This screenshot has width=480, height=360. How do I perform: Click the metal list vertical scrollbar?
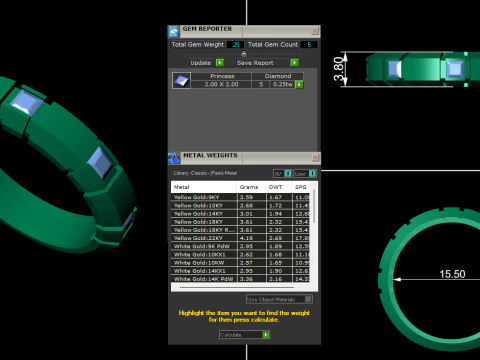314,207
